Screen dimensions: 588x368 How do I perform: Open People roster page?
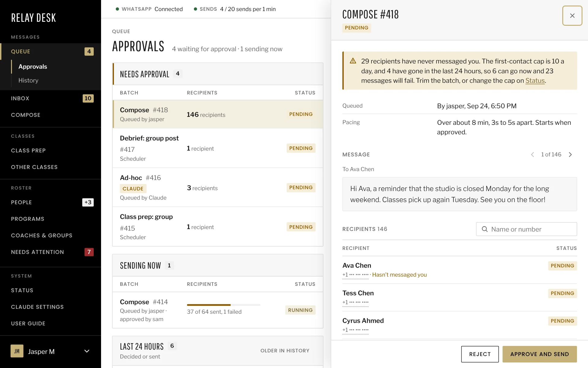point(51,202)
